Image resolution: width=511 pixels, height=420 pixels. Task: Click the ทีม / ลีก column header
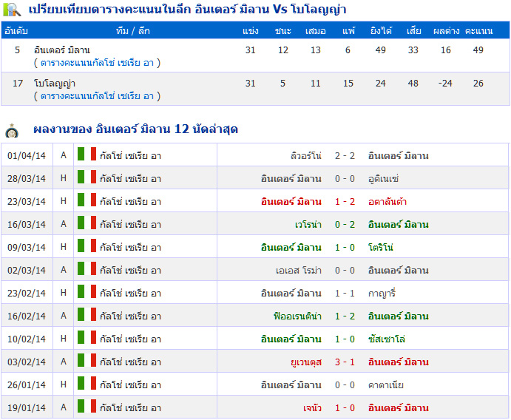[133, 31]
